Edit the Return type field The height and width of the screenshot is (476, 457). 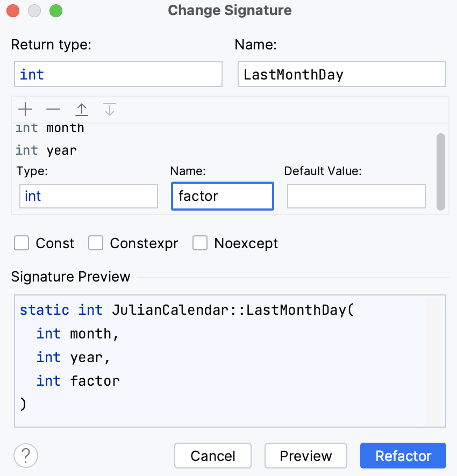click(118, 74)
